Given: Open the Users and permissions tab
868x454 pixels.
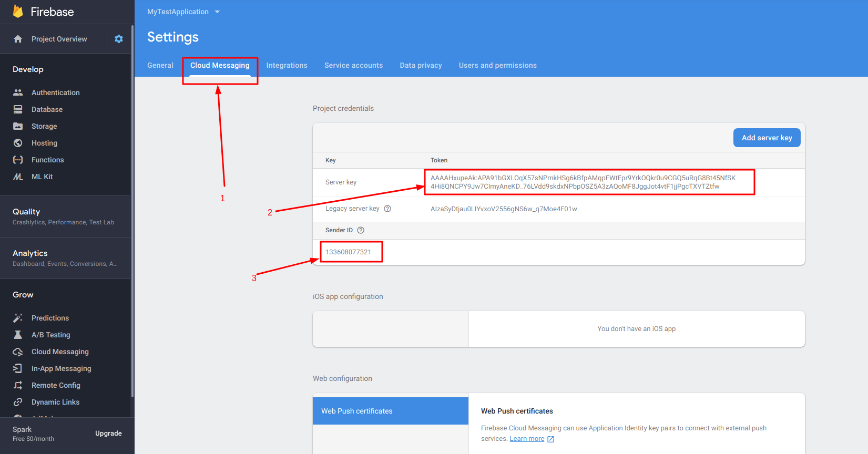Looking at the screenshot, I should coord(497,65).
